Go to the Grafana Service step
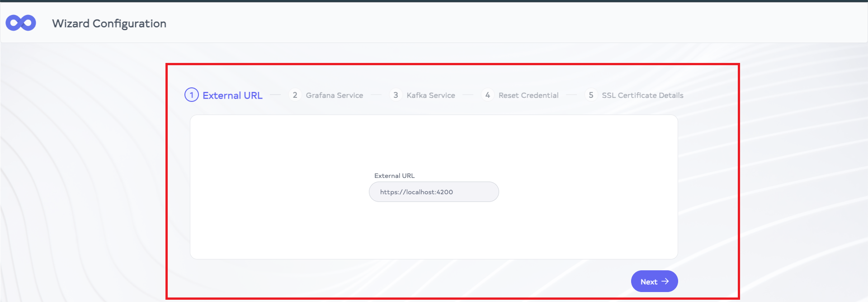 point(334,96)
